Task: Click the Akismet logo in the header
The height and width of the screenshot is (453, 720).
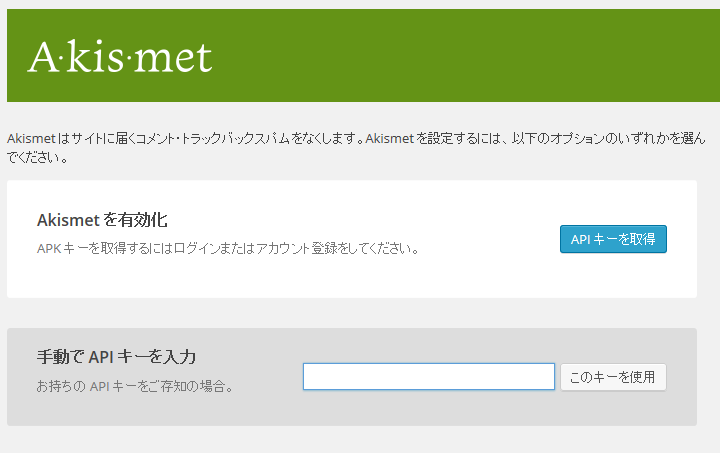Action: tap(120, 57)
